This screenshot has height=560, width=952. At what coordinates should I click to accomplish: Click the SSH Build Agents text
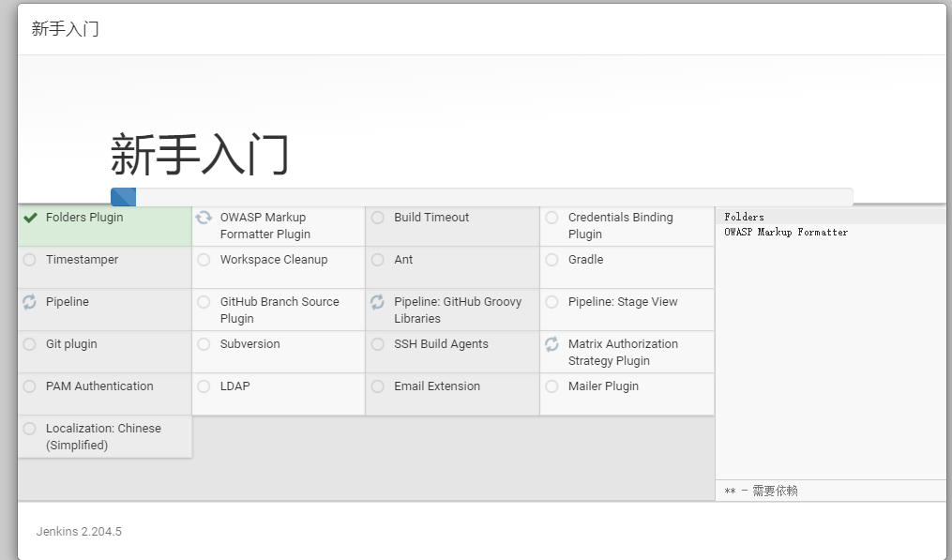(441, 344)
